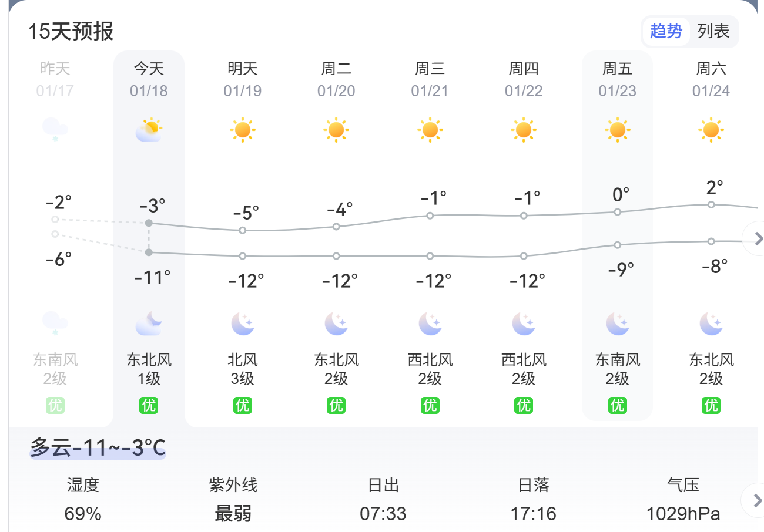Click tonight's cloudy moon icon for 01/18
The image size is (764, 532).
(x=149, y=324)
